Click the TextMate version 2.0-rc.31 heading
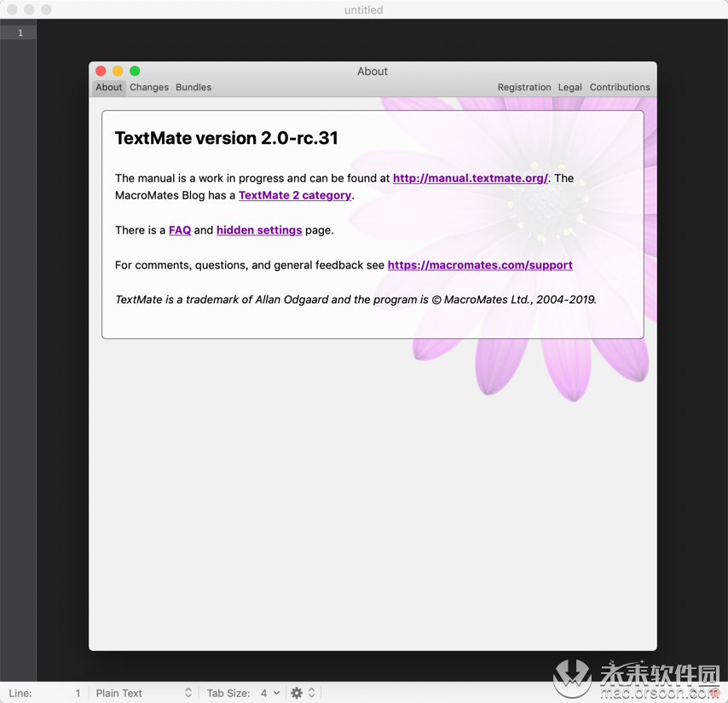 pyautogui.click(x=227, y=138)
